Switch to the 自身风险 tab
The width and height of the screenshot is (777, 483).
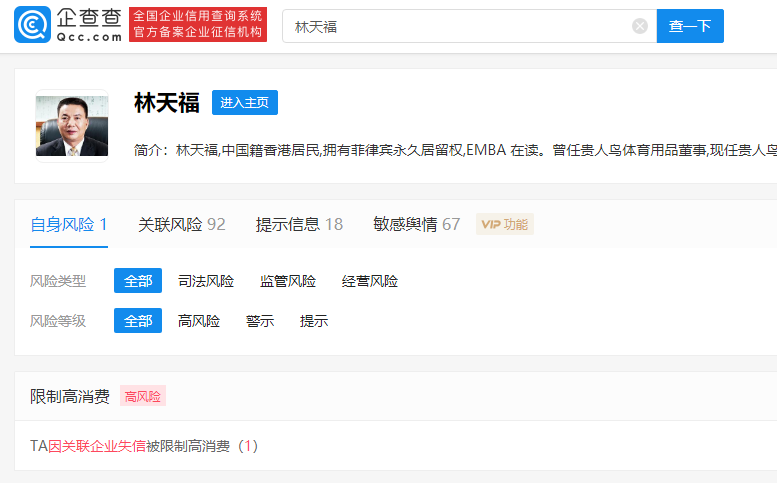pos(68,224)
